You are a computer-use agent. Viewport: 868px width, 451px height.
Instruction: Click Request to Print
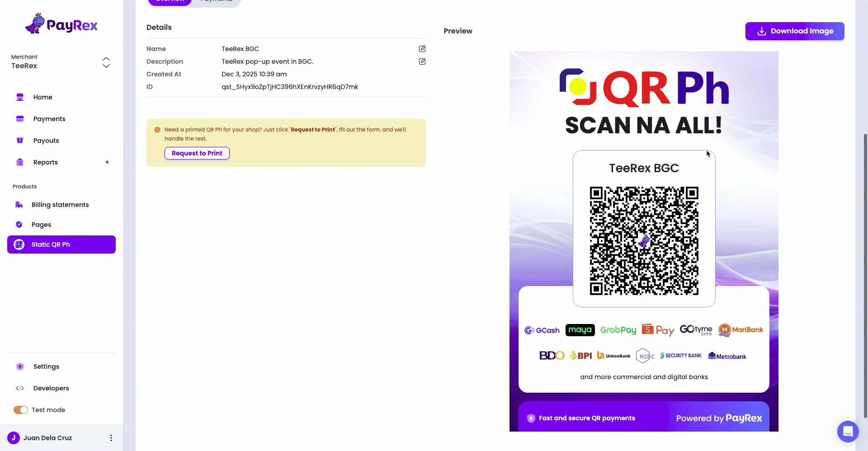pyautogui.click(x=197, y=153)
